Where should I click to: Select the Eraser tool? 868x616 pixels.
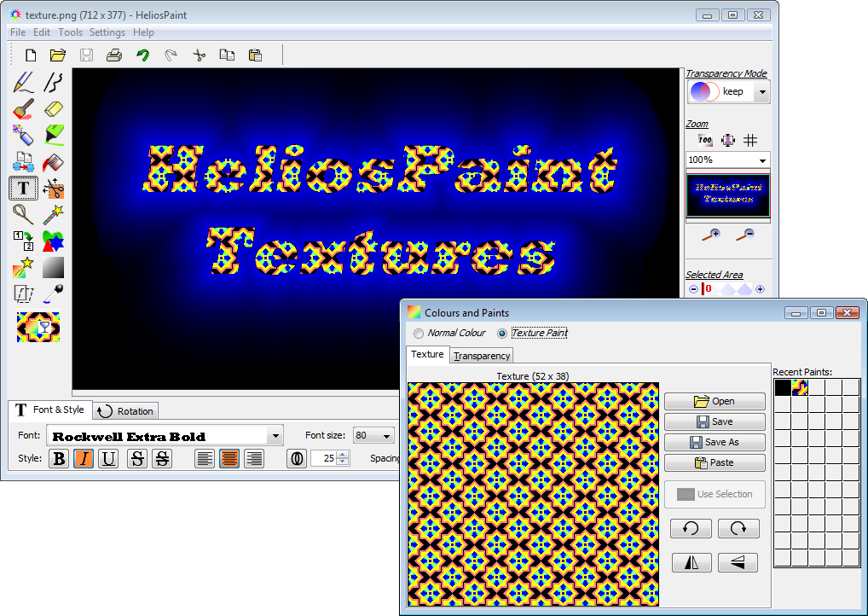click(x=51, y=108)
